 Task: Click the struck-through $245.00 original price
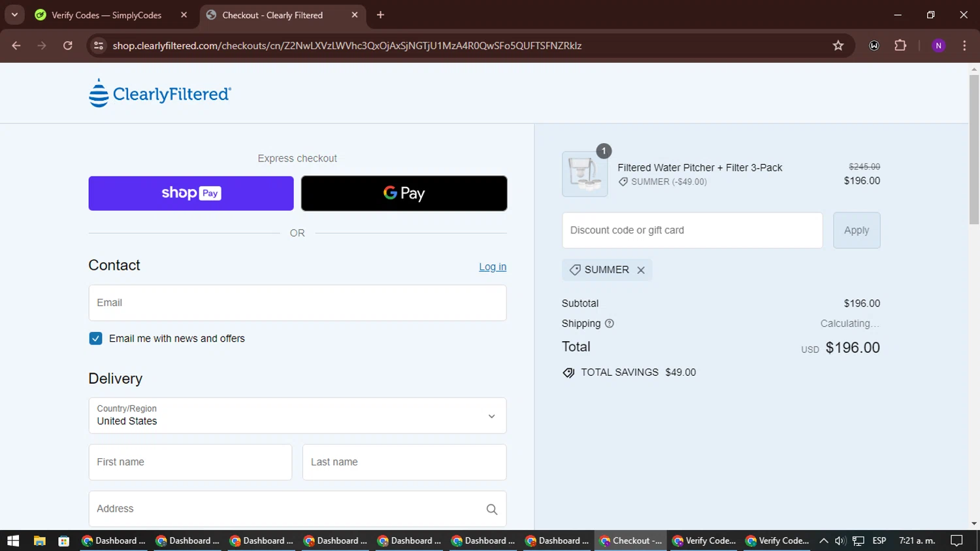864,167
